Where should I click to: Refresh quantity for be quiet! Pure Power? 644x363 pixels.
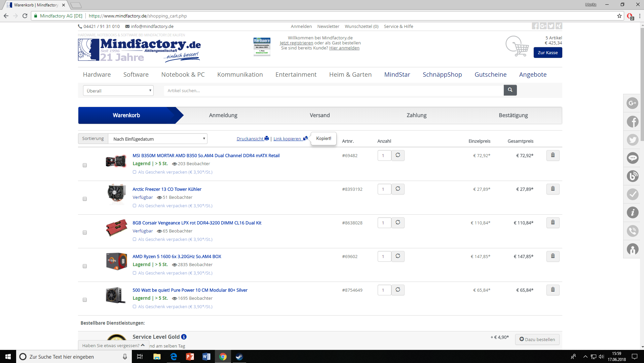pyautogui.click(x=398, y=290)
